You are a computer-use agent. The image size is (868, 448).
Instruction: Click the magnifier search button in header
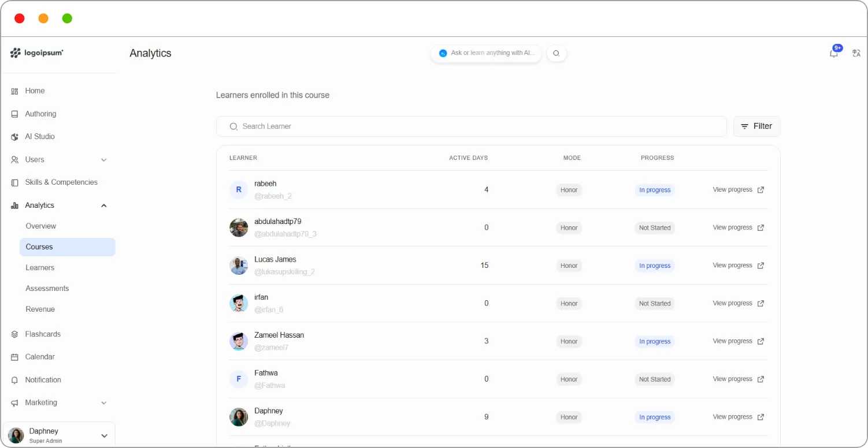[557, 53]
